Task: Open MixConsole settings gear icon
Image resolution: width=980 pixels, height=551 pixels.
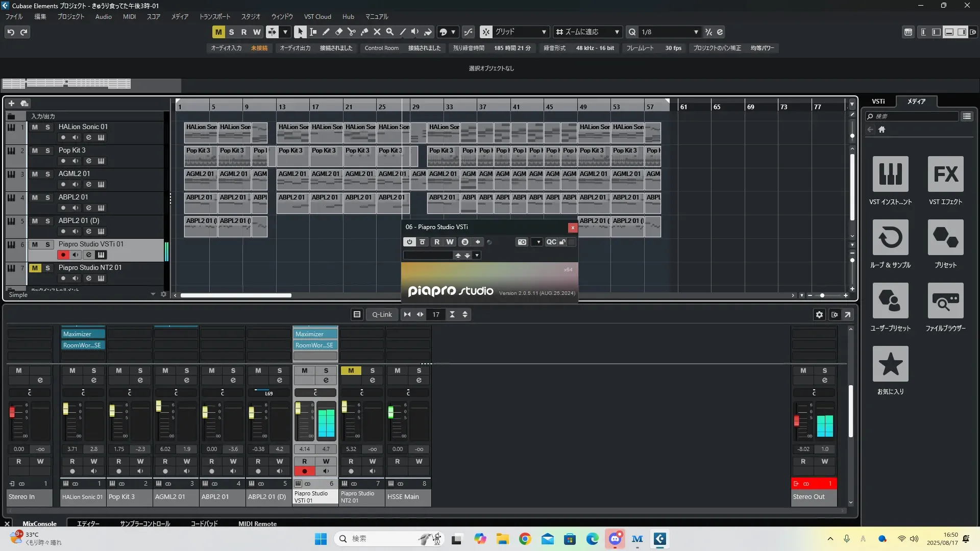Action: coord(819,315)
